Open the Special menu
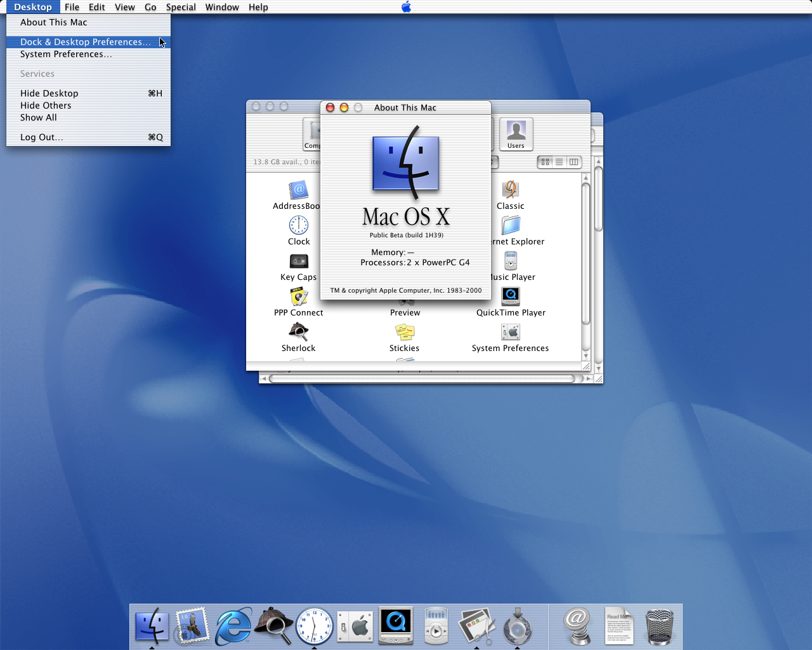 click(181, 7)
